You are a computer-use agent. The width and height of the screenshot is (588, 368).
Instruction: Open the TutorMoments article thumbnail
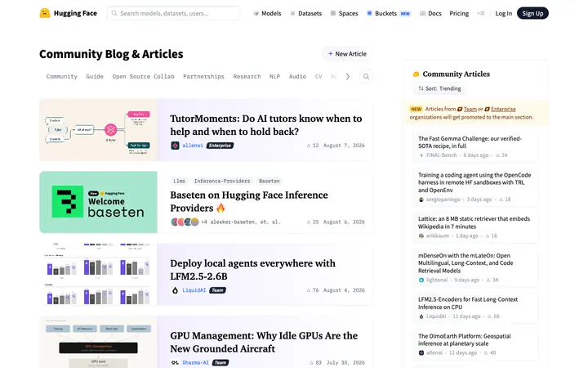[98, 130]
